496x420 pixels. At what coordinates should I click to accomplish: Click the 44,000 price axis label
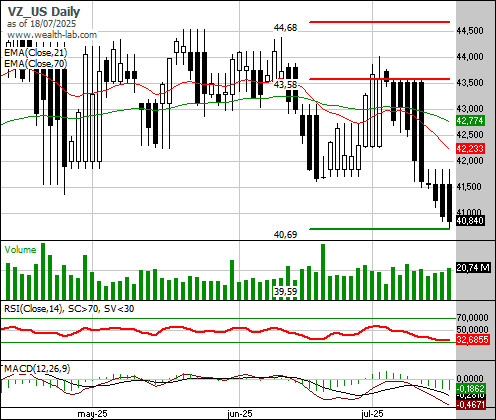click(x=470, y=57)
